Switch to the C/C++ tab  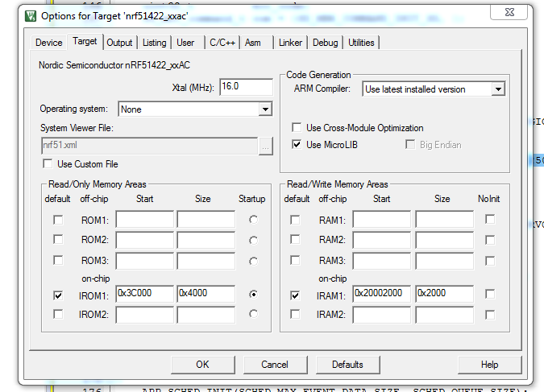pos(222,43)
